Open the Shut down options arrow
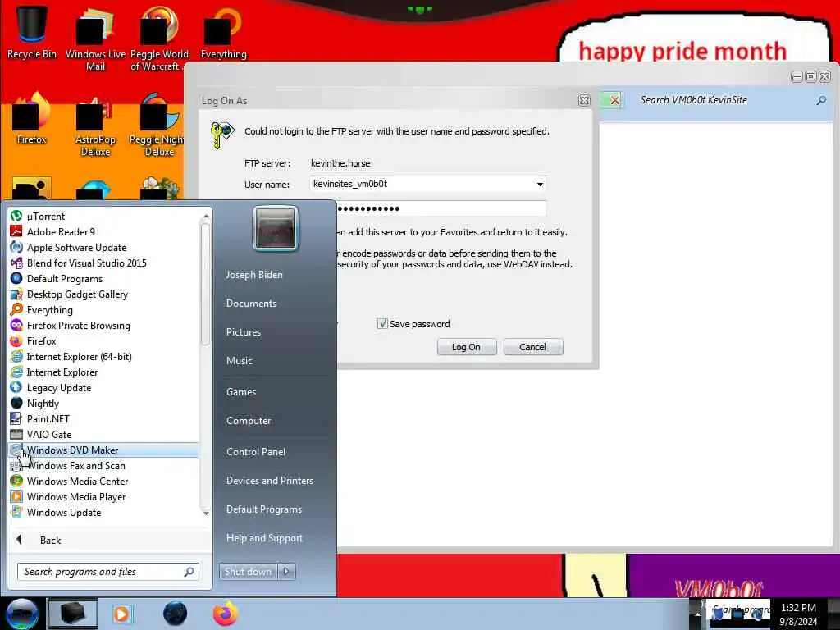 286,572
